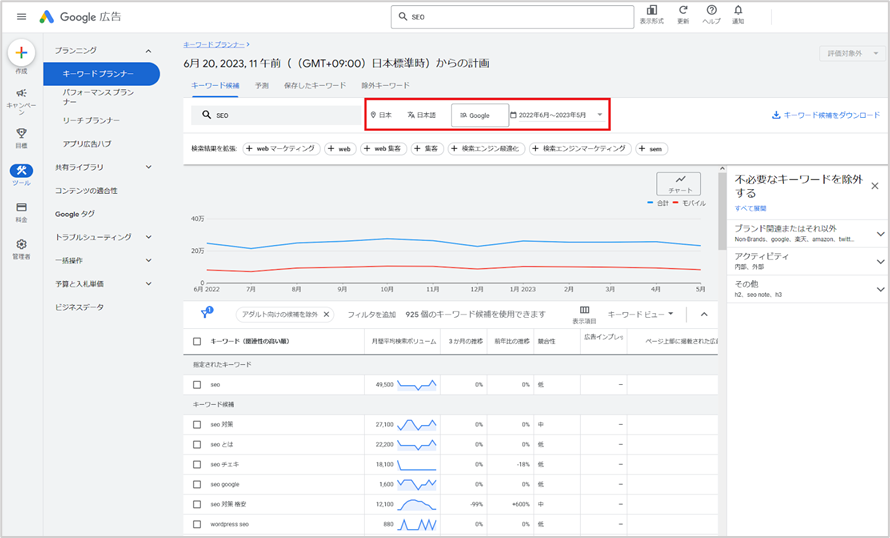Click フィルタを追加

point(372,314)
